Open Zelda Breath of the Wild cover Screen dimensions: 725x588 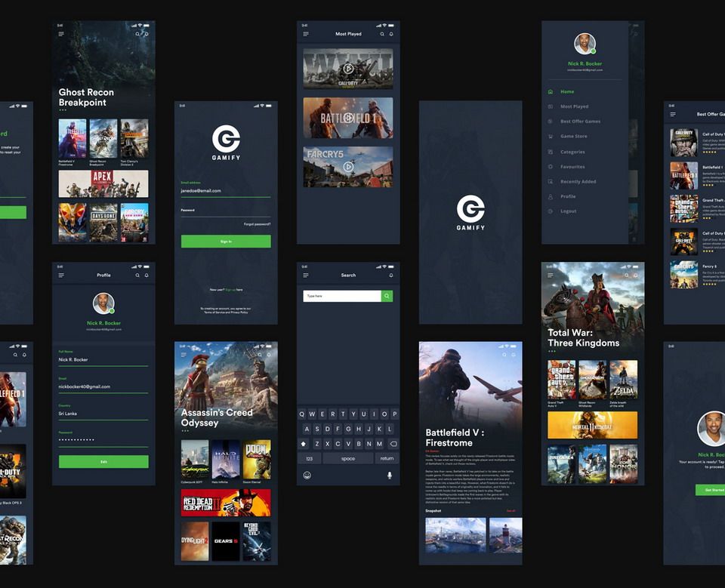(x=623, y=380)
